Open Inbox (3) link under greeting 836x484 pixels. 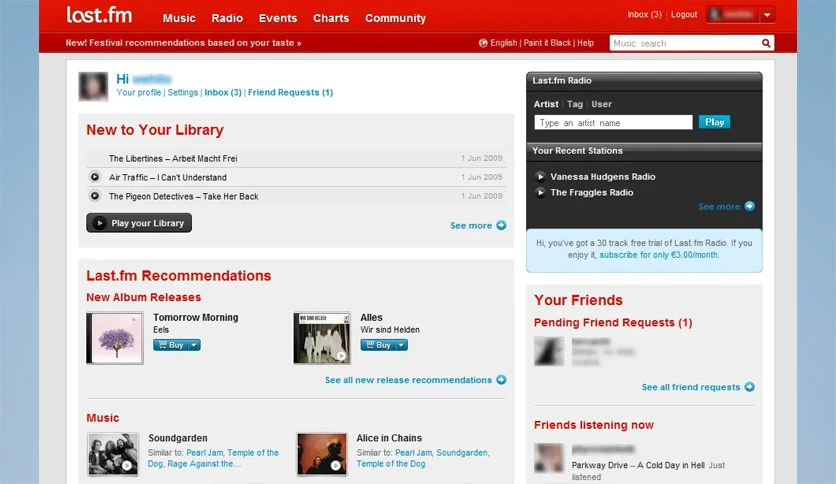pyautogui.click(x=223, y=92)
